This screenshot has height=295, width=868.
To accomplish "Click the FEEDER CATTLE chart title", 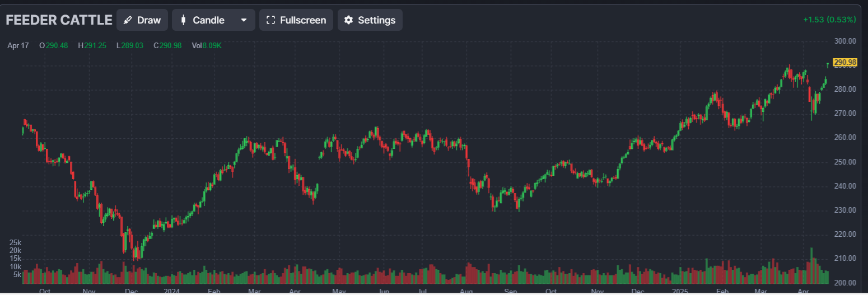I will (x=59, y=20).
